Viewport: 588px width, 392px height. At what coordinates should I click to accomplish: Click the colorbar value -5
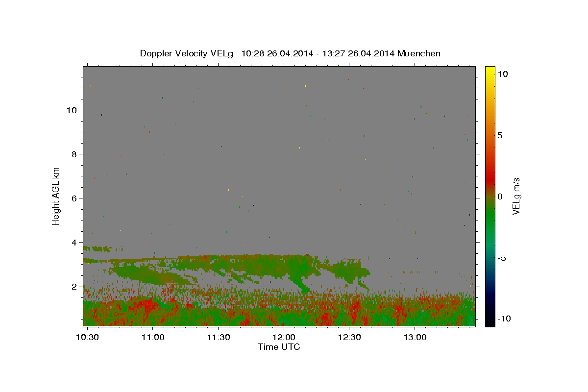click(502, 258)
